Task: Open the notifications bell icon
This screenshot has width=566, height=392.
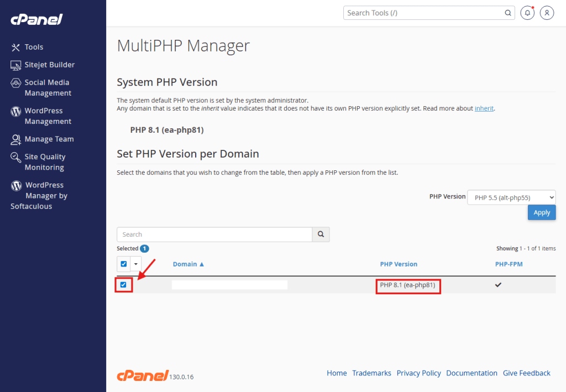Action: [x=528, y=13]
